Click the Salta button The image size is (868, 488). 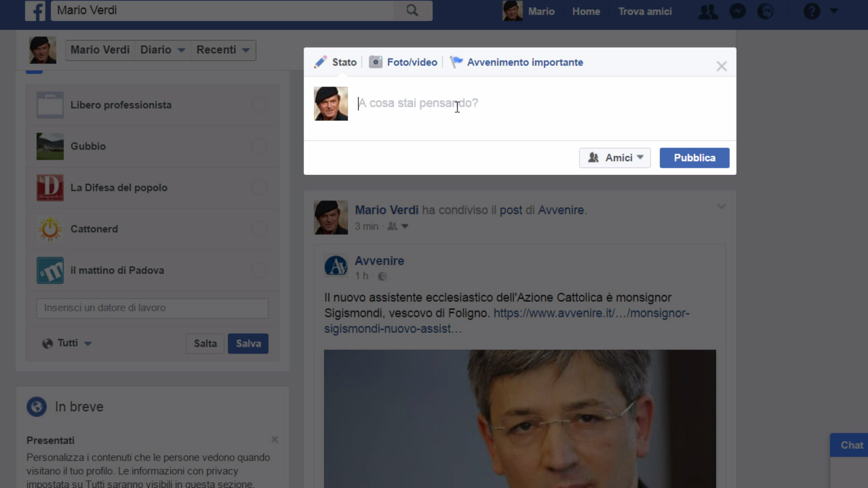click(x=205, y=343)
